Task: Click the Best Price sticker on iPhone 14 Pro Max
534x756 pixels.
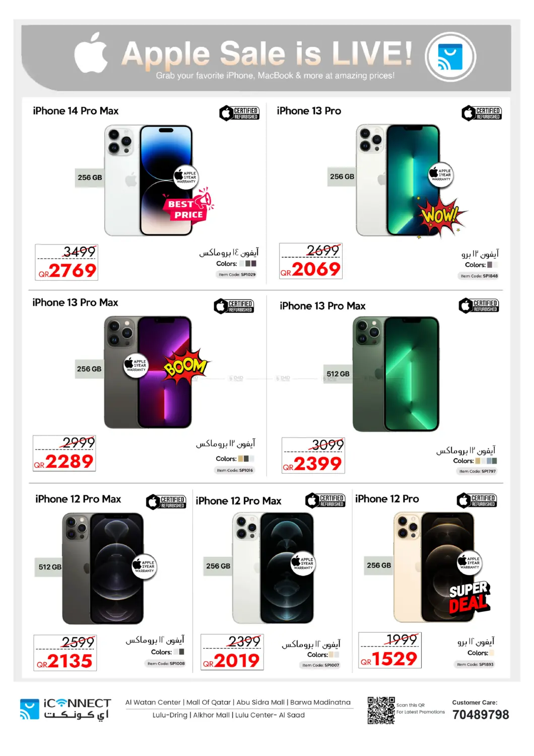Action: [x=187, y=207]
